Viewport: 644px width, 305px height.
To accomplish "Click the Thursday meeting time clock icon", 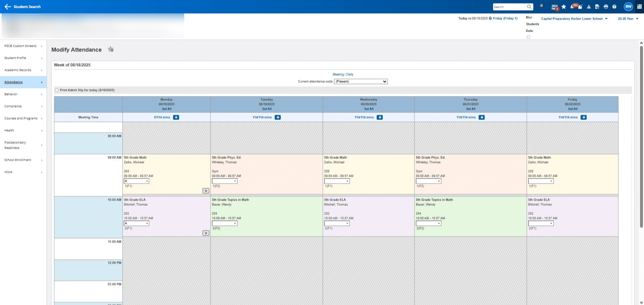I will [x=482, y=117].
